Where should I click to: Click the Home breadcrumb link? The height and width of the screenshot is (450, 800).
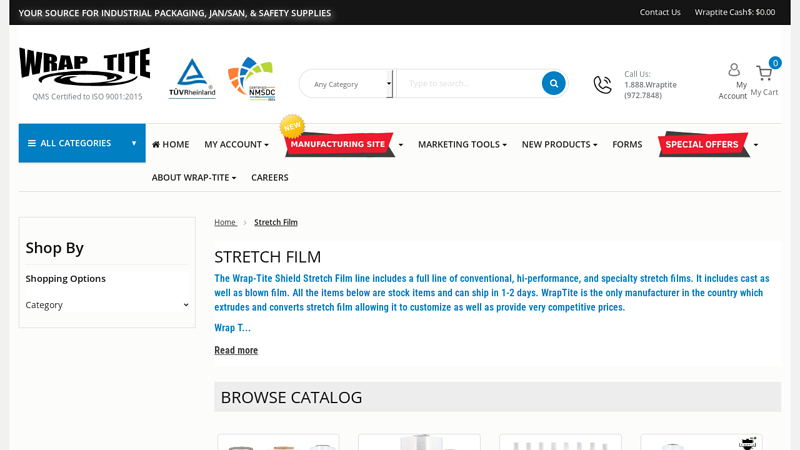pos(225,222)
